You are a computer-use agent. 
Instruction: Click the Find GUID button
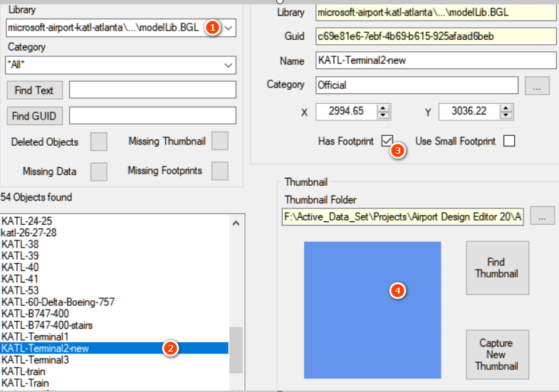35,116
